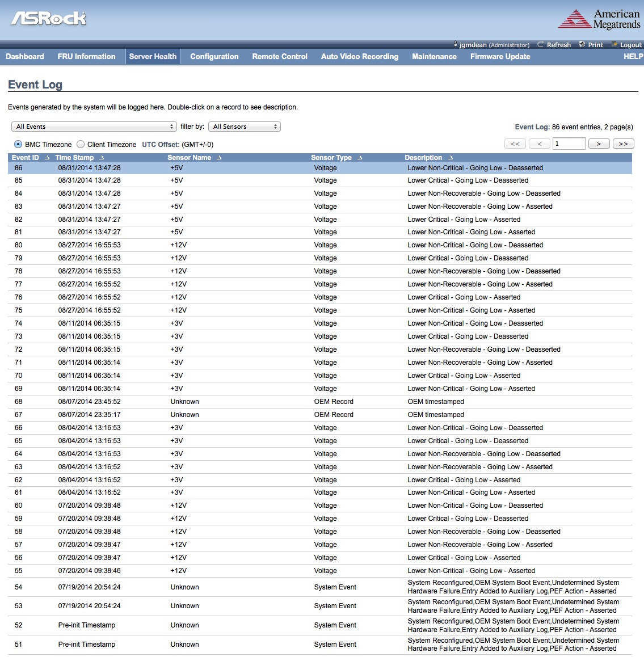Image resolution: width=644 pixels, height=657 pixels.
Task: Click the Print printer icon
Action: click(582, 44)
